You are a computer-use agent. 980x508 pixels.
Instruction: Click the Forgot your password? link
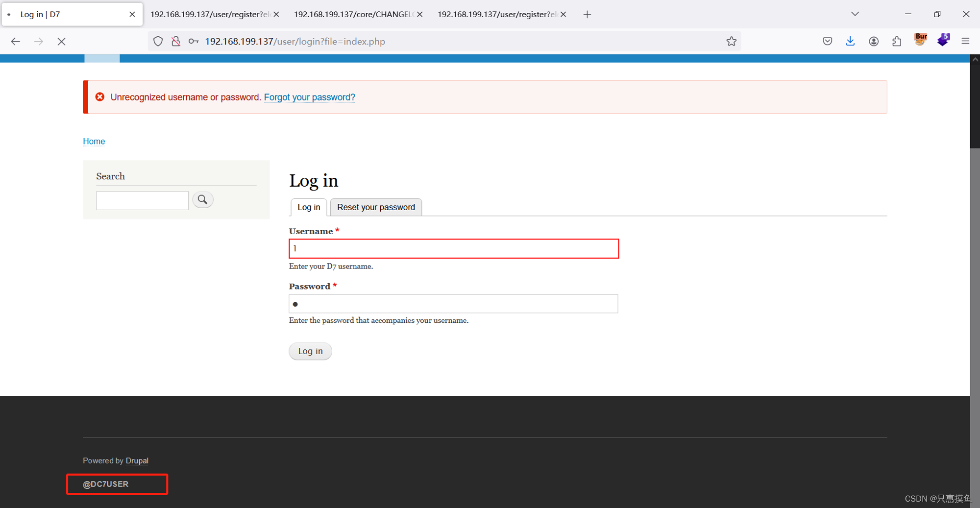310,97
